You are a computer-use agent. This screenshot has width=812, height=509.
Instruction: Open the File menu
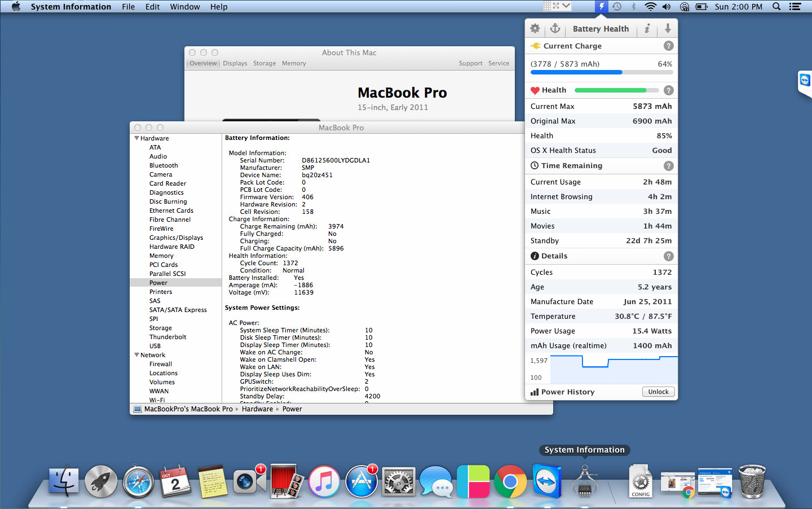click(129, 7)
